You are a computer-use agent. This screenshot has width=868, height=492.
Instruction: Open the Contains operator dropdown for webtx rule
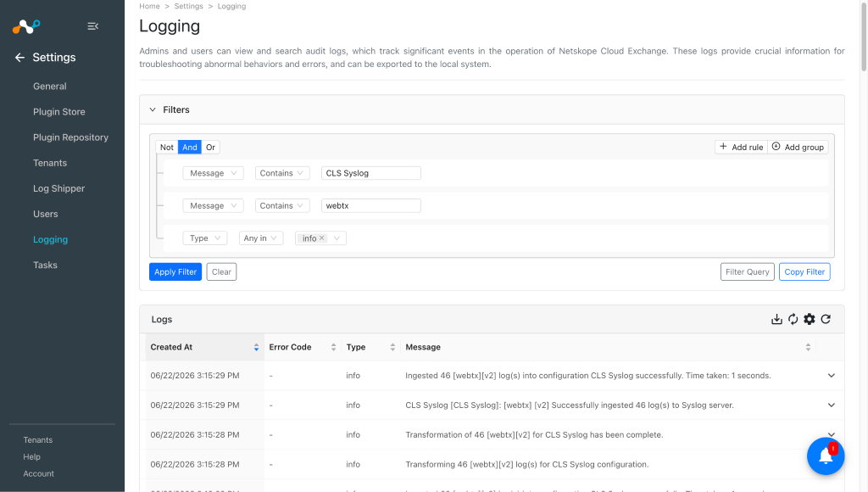281,205
